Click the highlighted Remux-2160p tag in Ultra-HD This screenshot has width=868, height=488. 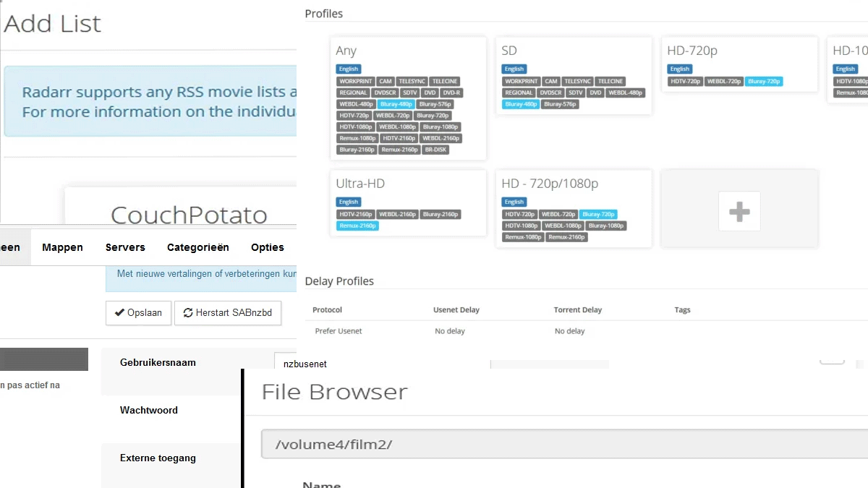357,226
